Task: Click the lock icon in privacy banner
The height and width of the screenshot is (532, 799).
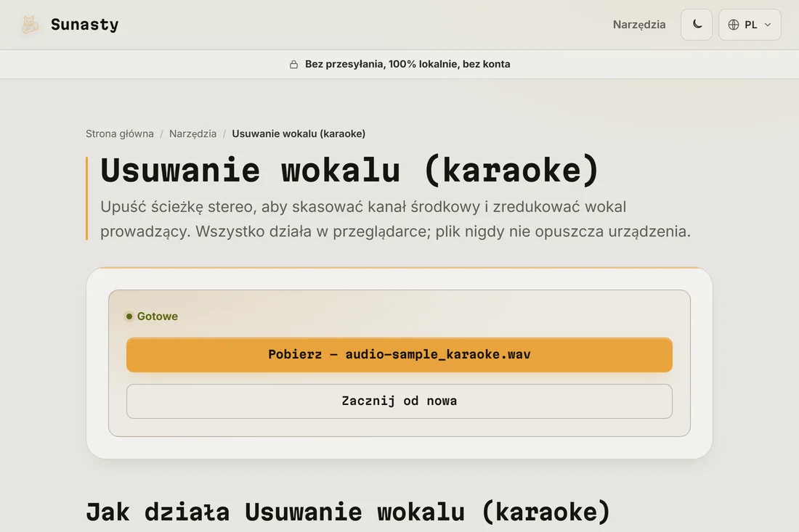Action: pos(293,64)
